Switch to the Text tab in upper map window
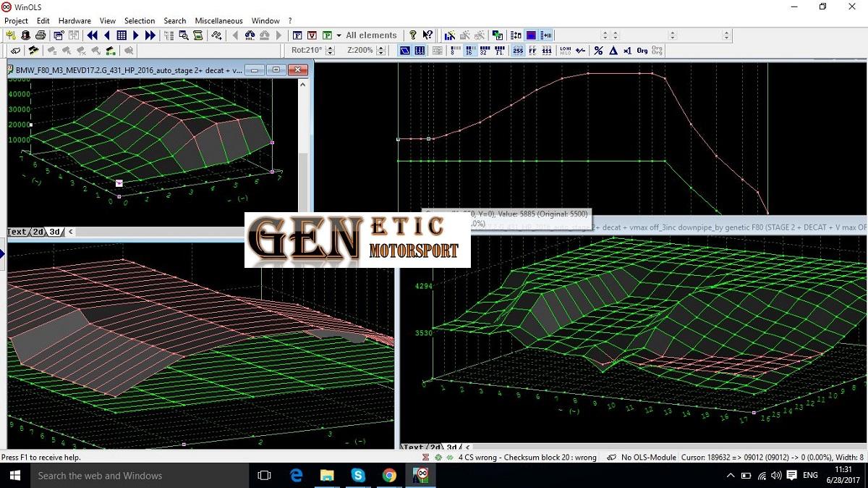This screenshot has width=868, height=488. pyautogui.click(x=17, y=232)
